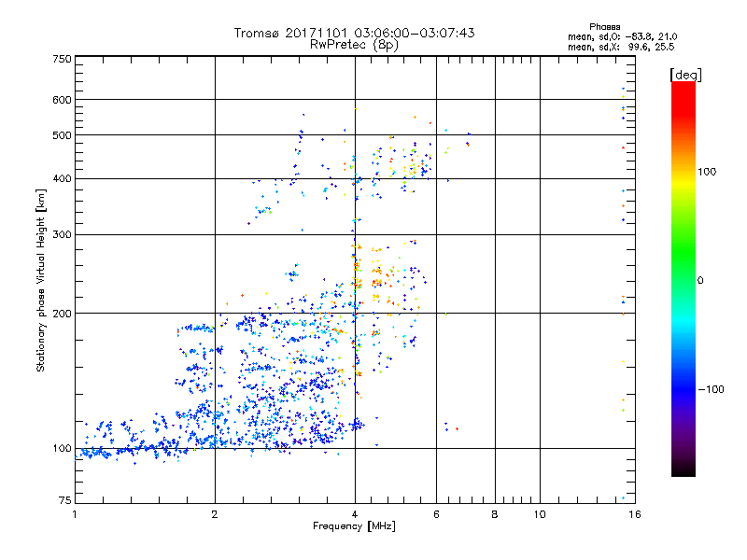Click the plot title 'Tromsø 20171101 03:06:00-03:07:43'
This screenshot has width=747, height=560.
coord(354,33)
